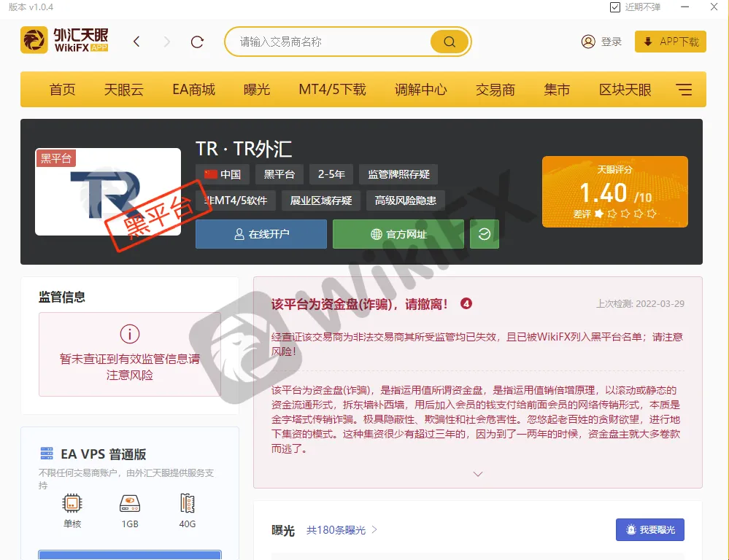Click the 中国 country tag
The height and width of the screenshot is (560, 729).
click(223, 174)
